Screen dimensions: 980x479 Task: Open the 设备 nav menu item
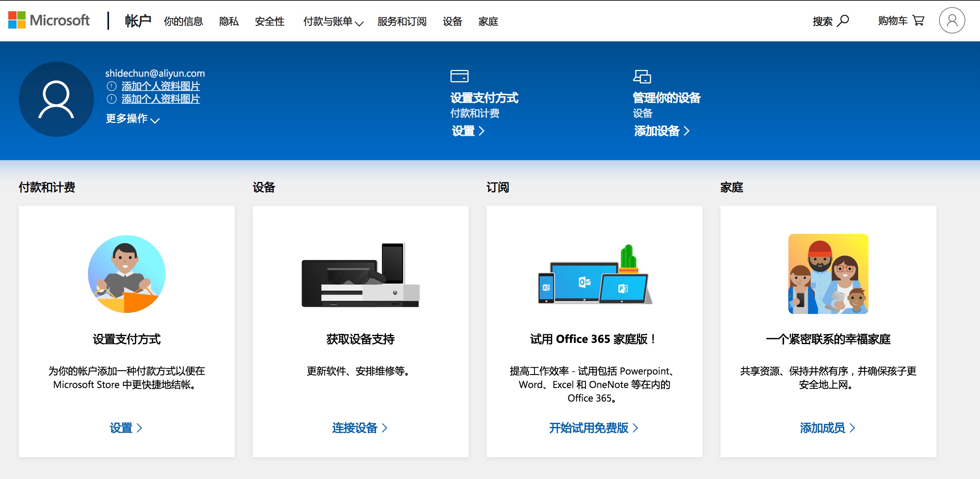click(452, 21)
